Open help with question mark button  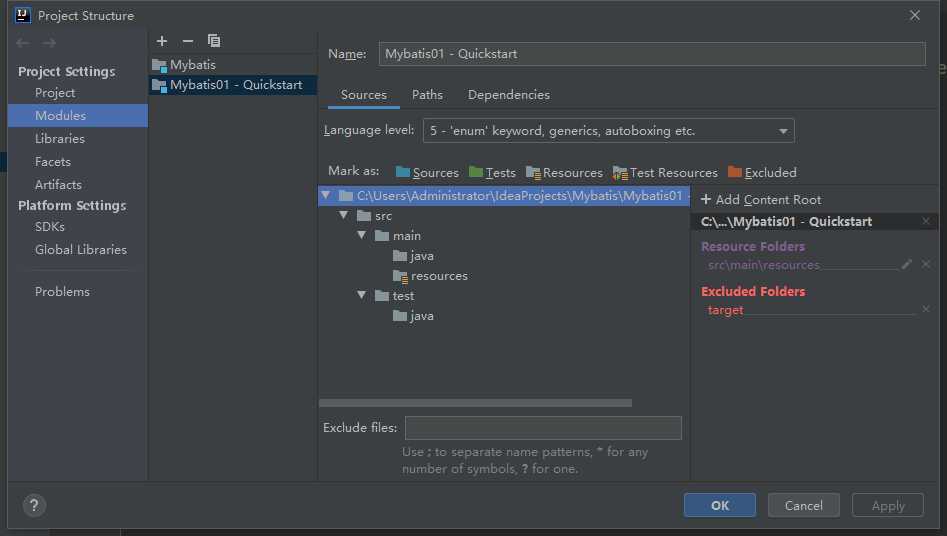[x=34, y=505]
